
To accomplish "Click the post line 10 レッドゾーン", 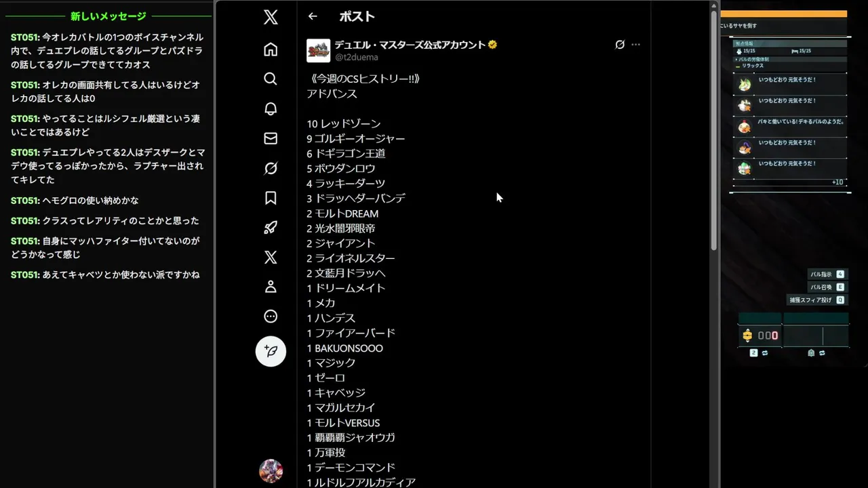I will (x=344, y=123).
